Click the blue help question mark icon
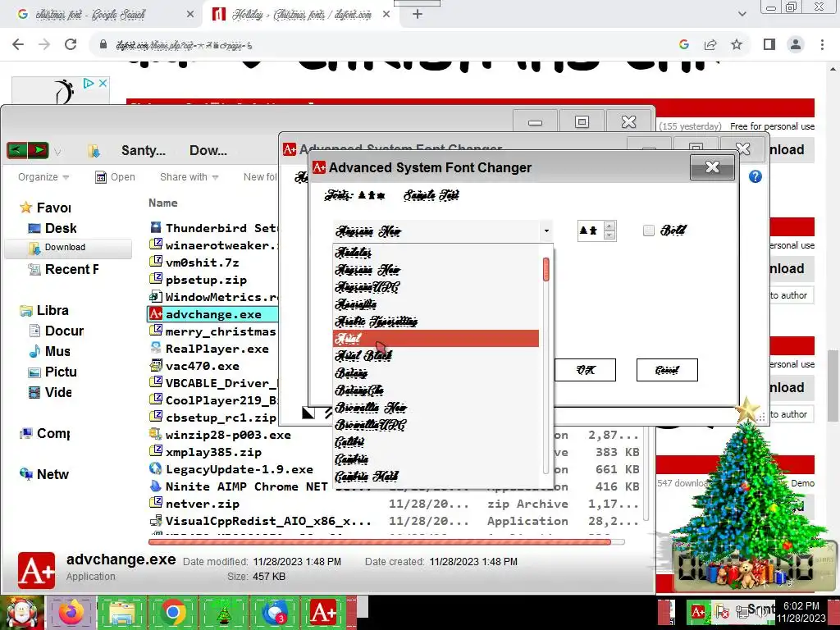 pos(756,176)
